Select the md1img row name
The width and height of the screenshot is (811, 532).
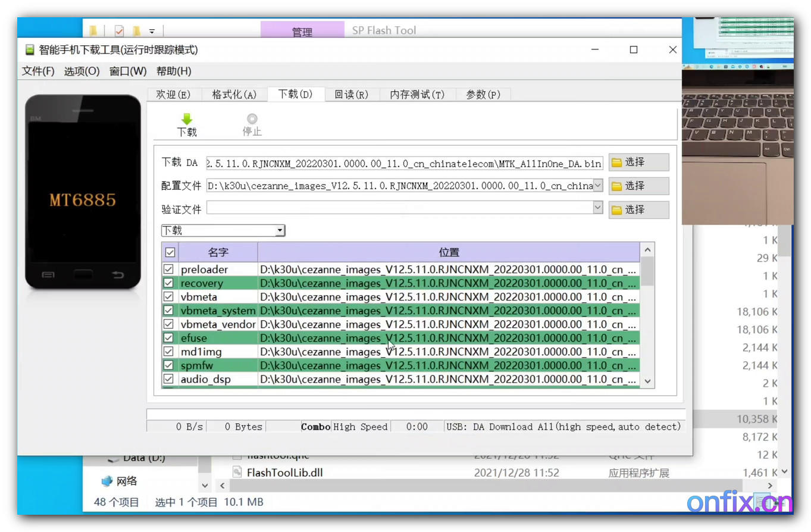(201, 352)
